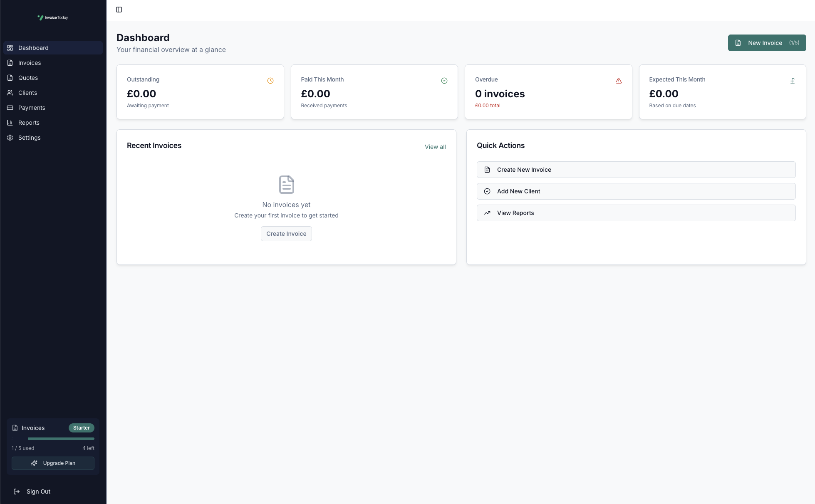The image size is (815, 504).
Task: Click the Payments card icon in sidebar
Action: click(10, 107)
